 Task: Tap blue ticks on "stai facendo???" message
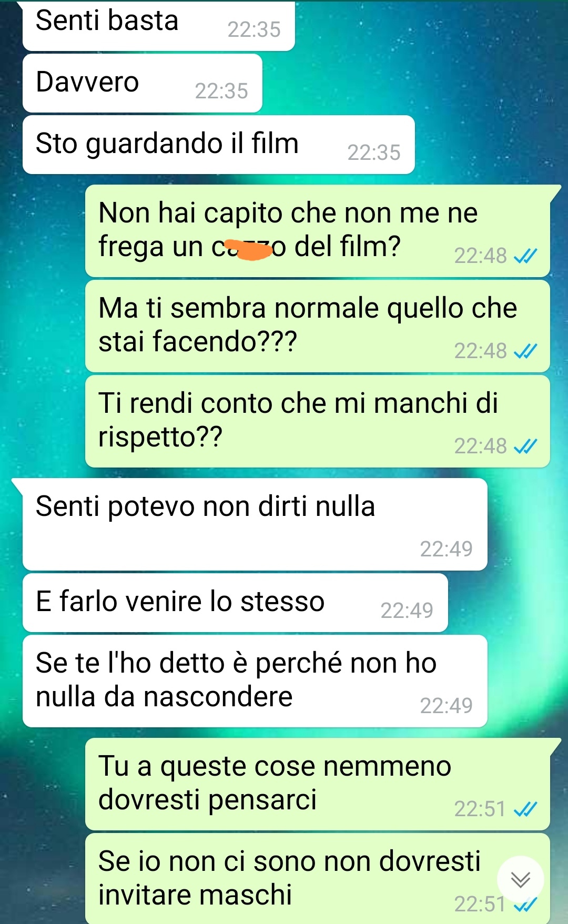tap(525, 351)
